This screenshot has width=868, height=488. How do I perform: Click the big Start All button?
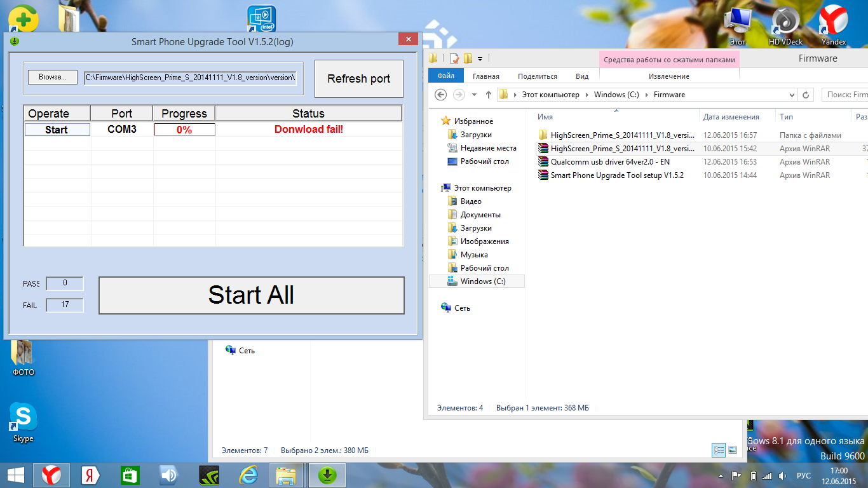click(x=251, y=295)
